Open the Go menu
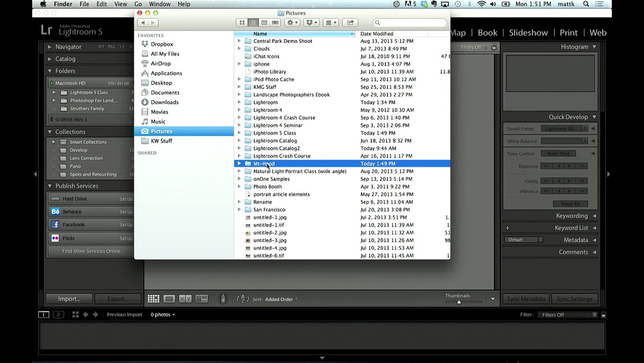The width and height of the screenshot is (644, 363). 138,4
